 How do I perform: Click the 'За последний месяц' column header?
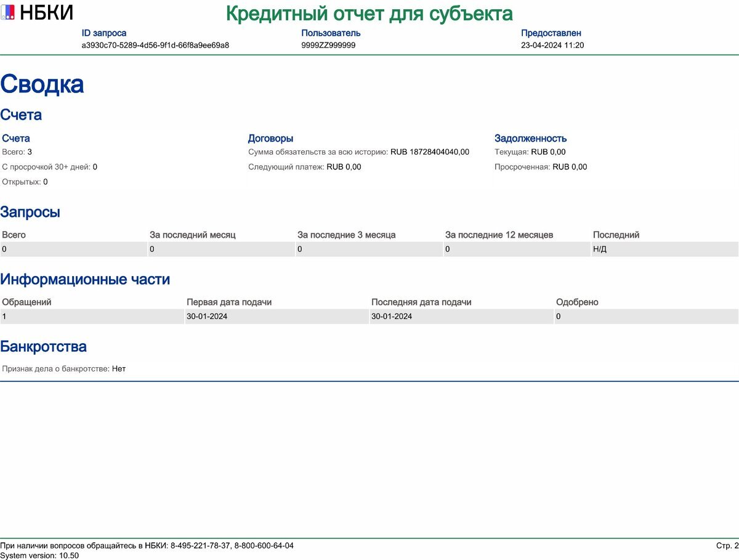point(193,235)
